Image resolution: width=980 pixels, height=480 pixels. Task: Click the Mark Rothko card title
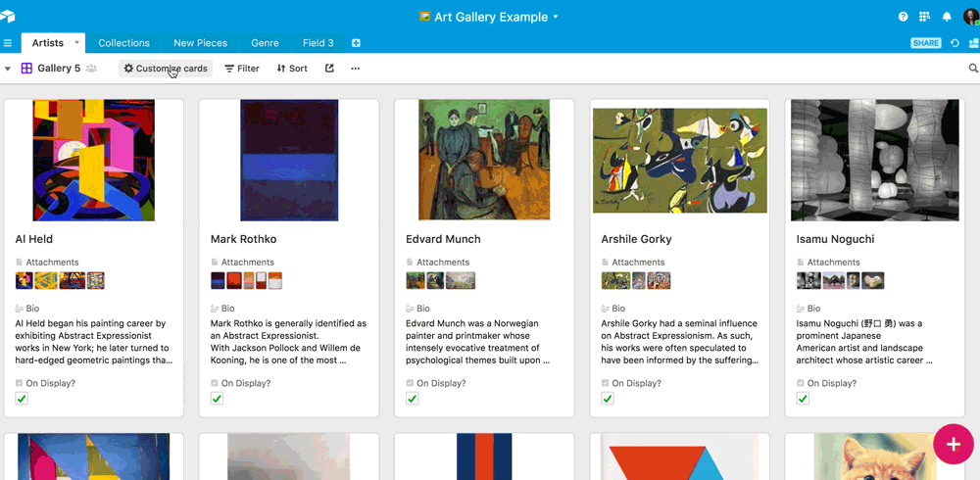[243, 239]
